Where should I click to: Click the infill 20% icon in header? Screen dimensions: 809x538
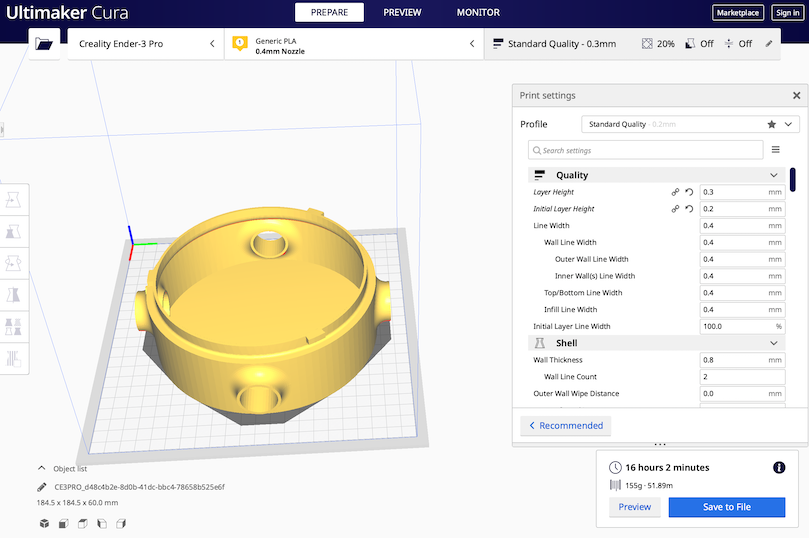(x=647, y=44)
